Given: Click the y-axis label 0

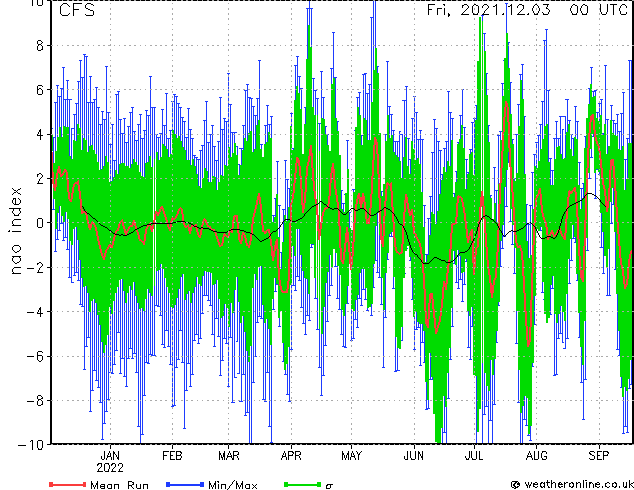Looking at the screenshot, I should pyautogui.click(x=40, y=223).
